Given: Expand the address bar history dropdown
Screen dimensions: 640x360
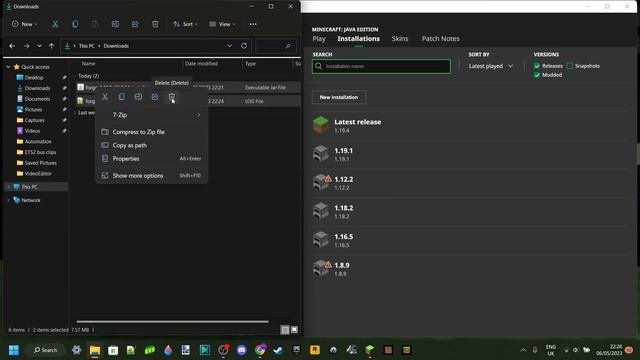Looking at the screenshot, I should (229, 46).
